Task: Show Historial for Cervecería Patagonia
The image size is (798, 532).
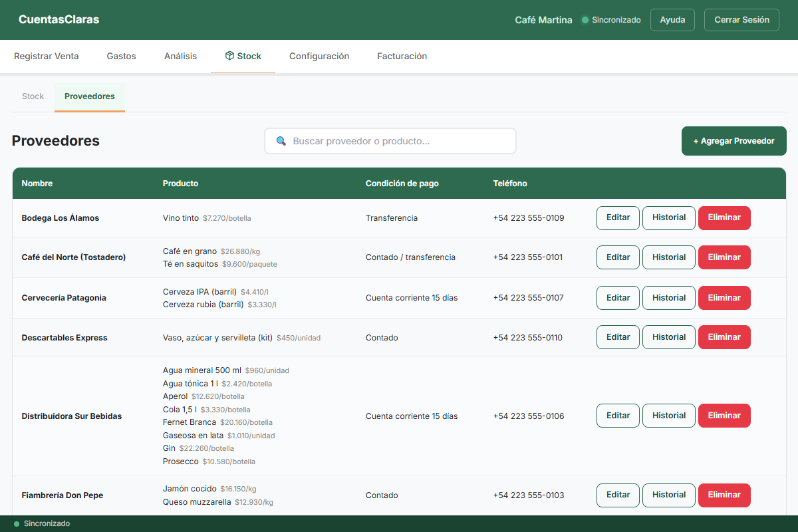Action: 669,297
